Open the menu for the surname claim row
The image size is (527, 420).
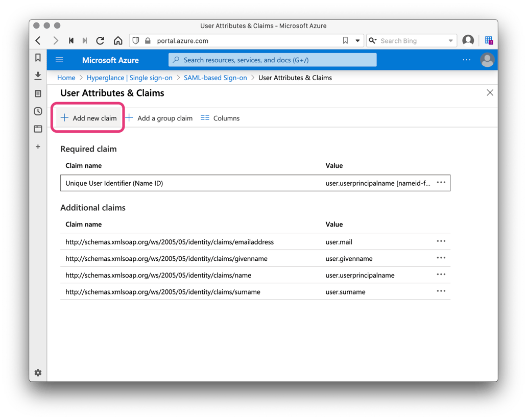[x=441, y=291]
